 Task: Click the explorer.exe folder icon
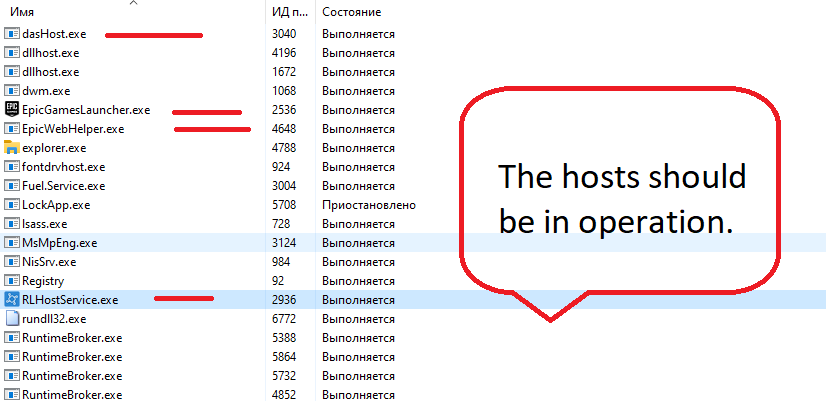(12, 148)
